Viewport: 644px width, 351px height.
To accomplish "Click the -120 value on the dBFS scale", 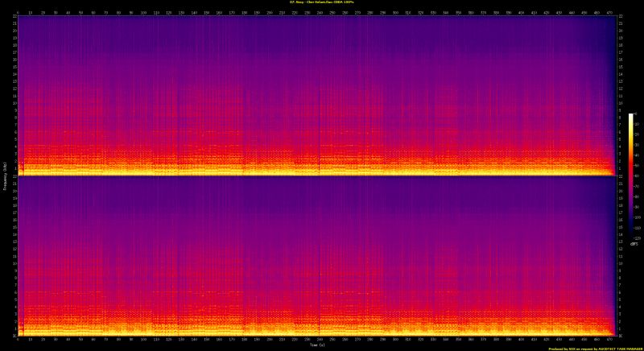I will 638,238.
